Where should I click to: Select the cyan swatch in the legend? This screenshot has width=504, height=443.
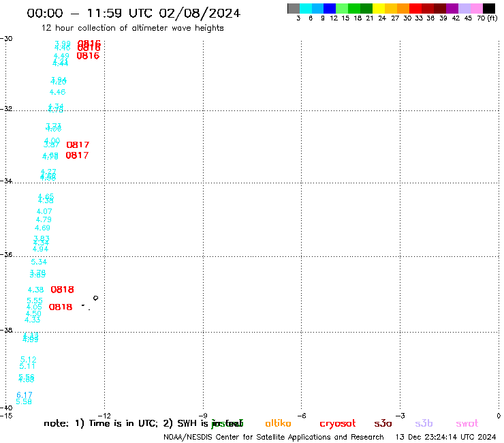point(306,8)
